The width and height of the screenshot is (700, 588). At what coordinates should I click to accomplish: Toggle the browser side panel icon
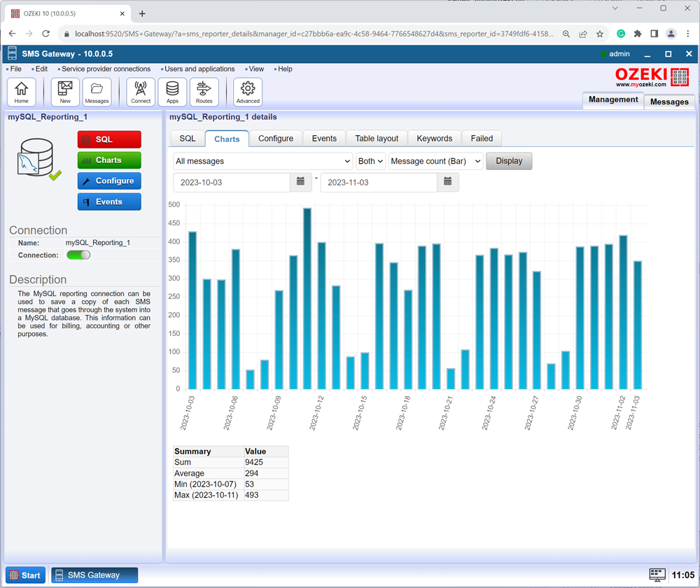tap(654, 34)
